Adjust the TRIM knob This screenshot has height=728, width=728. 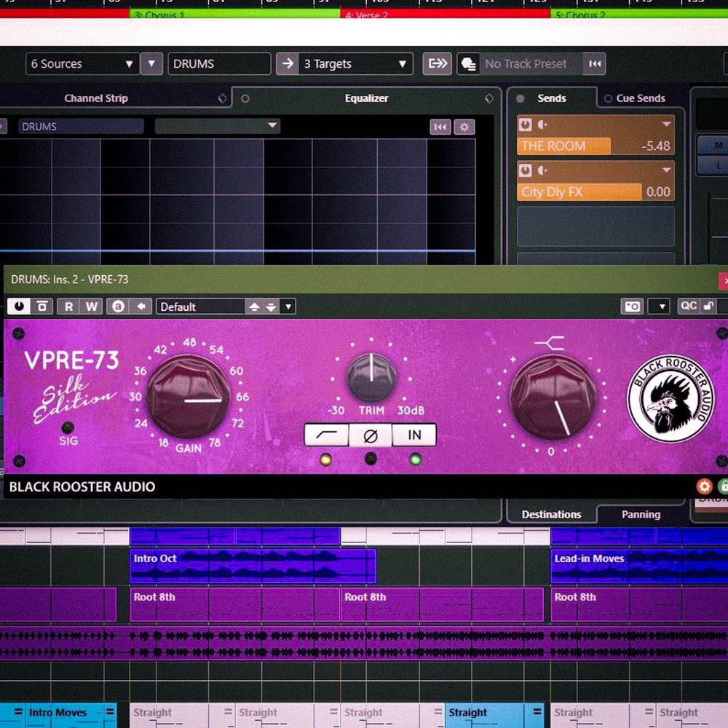coord(371,377)
